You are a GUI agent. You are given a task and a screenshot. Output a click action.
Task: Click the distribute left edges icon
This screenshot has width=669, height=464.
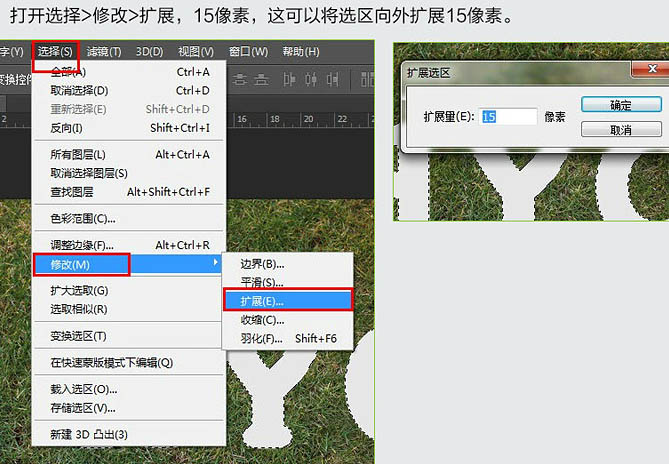click(x=289, y=79)
